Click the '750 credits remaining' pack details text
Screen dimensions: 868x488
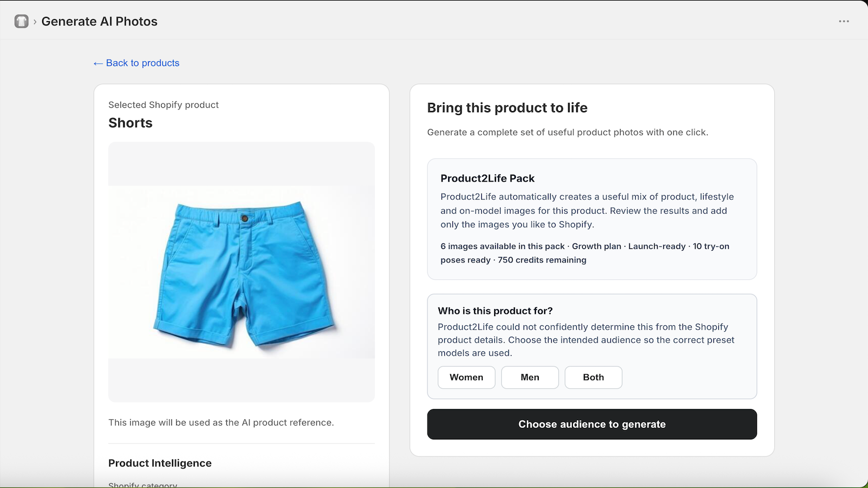542,260
